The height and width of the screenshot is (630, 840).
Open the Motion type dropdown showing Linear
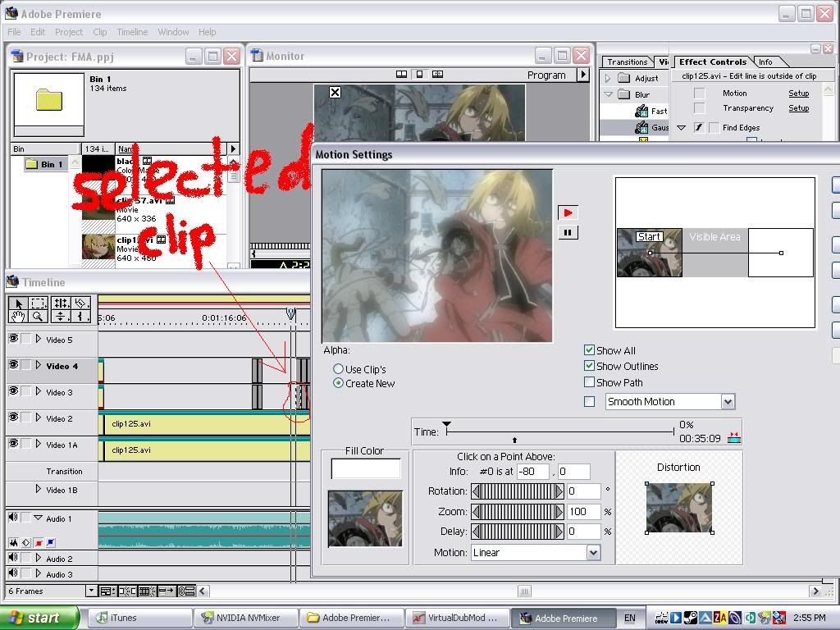pyautogui.click(x=593, y=553)
